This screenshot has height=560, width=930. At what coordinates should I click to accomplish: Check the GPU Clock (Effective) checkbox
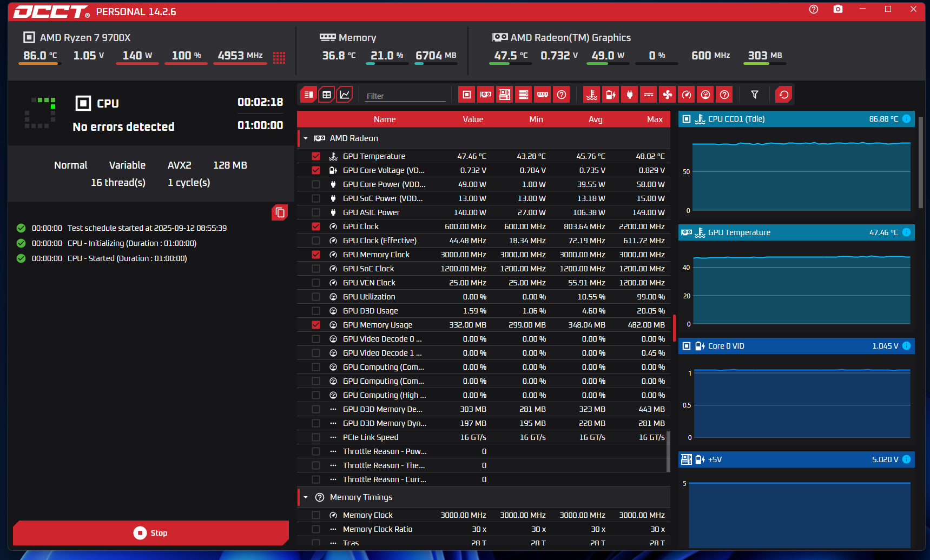point(316,241)
